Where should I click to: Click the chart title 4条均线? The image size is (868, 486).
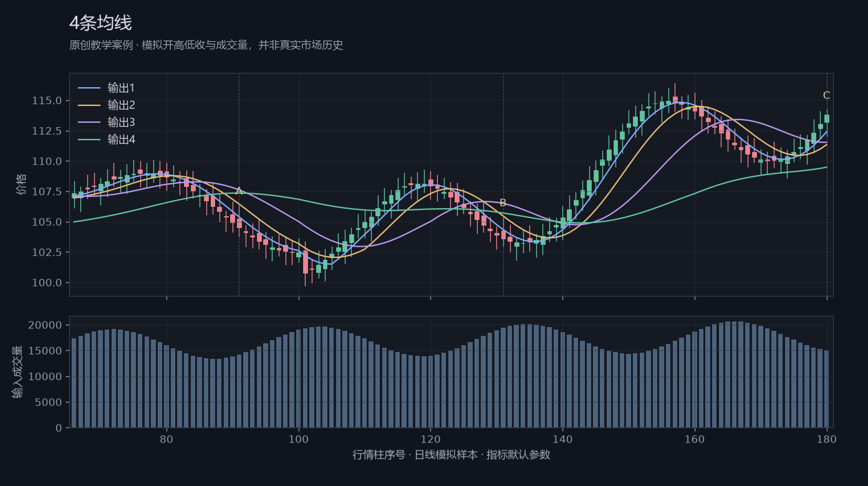pos(100,23)
